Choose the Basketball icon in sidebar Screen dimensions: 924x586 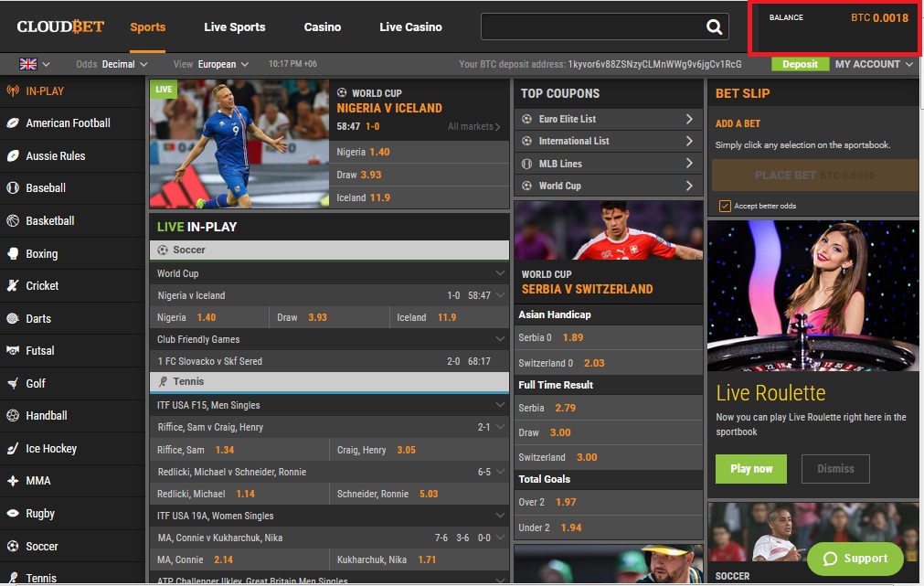click(13, 220)
